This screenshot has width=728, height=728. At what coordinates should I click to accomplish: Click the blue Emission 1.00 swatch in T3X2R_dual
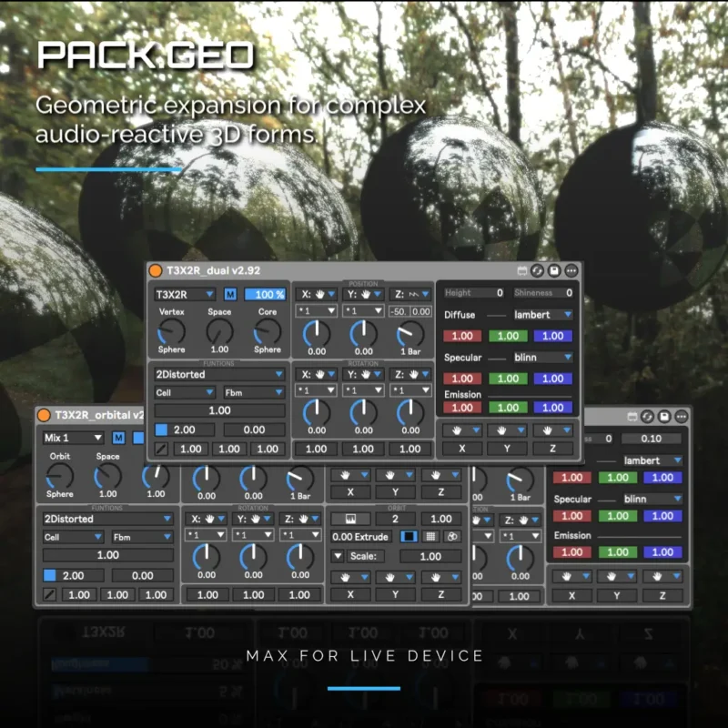click(553, 408)
